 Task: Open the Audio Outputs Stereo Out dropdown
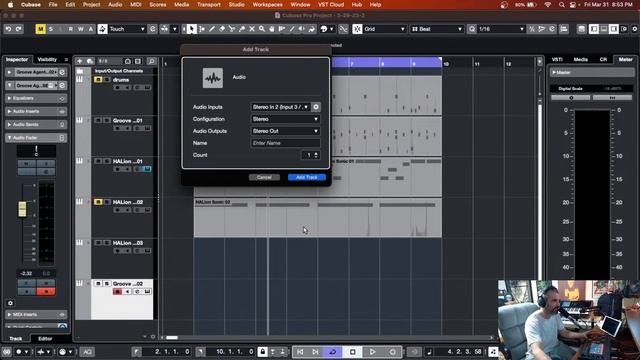click(285, 131)
